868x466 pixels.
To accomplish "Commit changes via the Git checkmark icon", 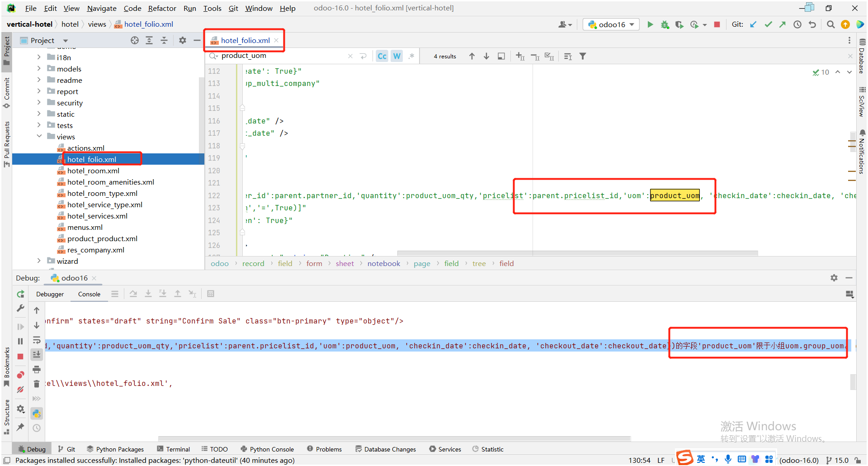I will tap(769, 24).
